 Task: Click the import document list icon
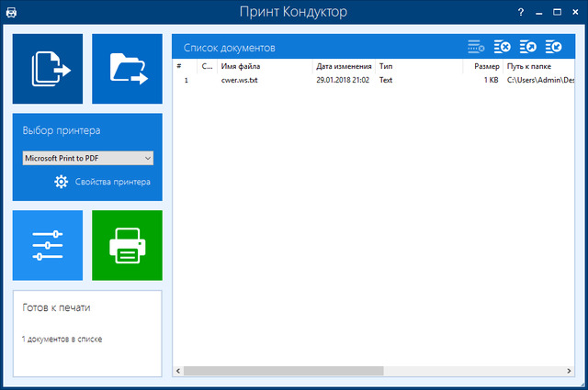(553, 47)
